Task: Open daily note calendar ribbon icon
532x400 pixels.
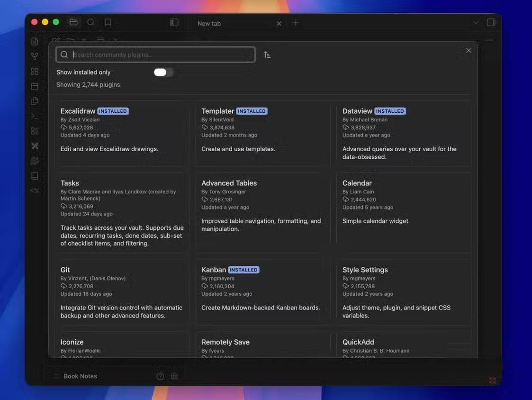Action: 35,86
